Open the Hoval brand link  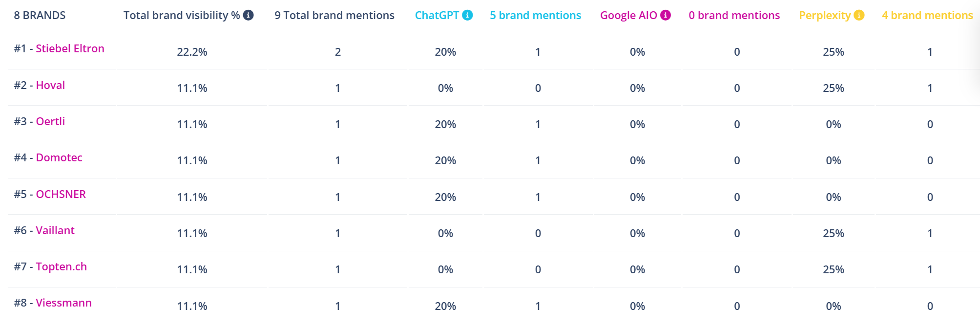point(50,85)
